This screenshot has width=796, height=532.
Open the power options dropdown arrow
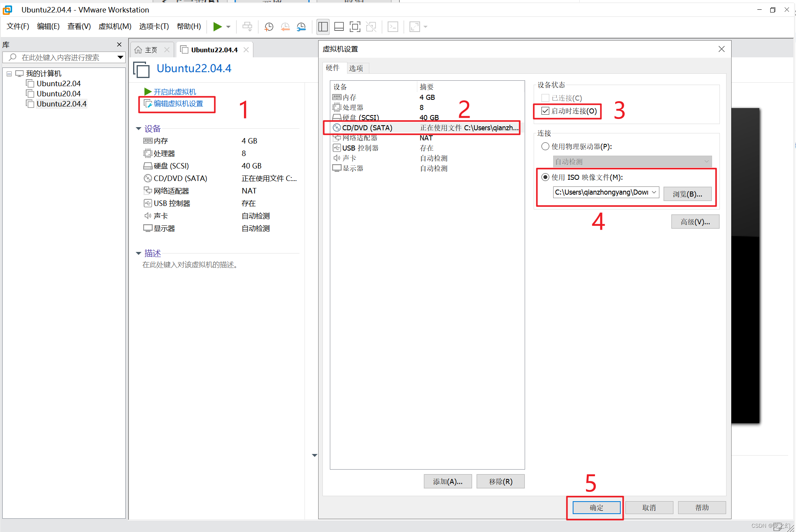[x=228, y=27]
